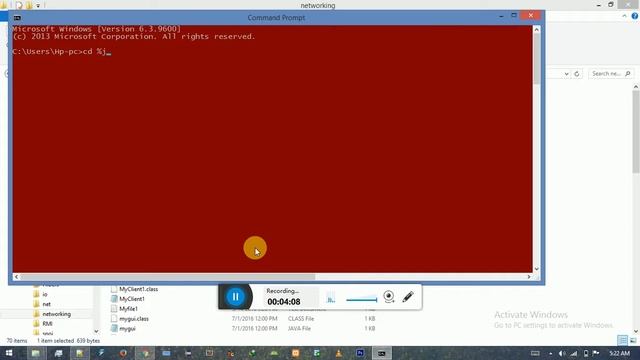The image size is (640, 360).
Task: Select the MyClient1 java file
Action: pos(132,299)
